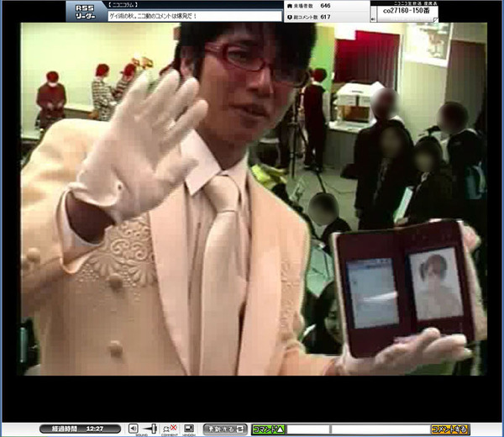The image size is (504, 437).
Task: Click the visitor count person icon
Action: tap(290, 5)
